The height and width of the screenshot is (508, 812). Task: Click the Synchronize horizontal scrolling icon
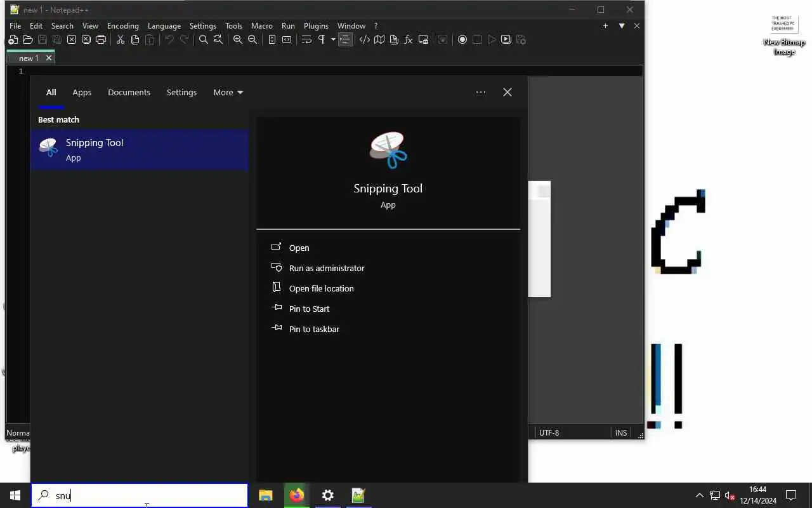click(287, 39)
